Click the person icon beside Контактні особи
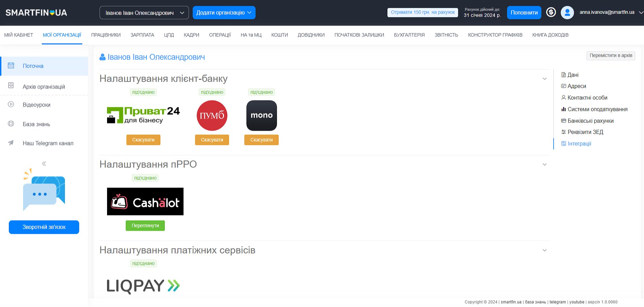The height and width of the screenshot is (307, 644). (563, 98)
